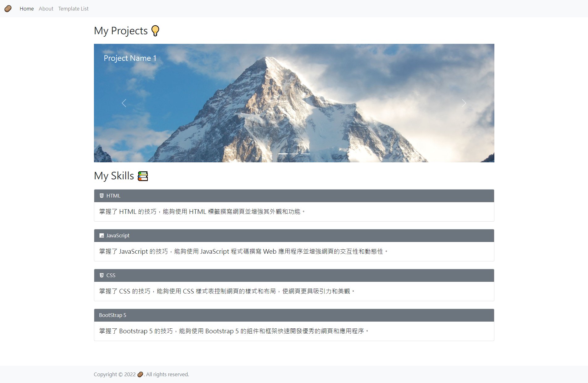Viewport: 588px width, 383px height.
Task: Select the second carousel indicator
Action: [294, 154]
